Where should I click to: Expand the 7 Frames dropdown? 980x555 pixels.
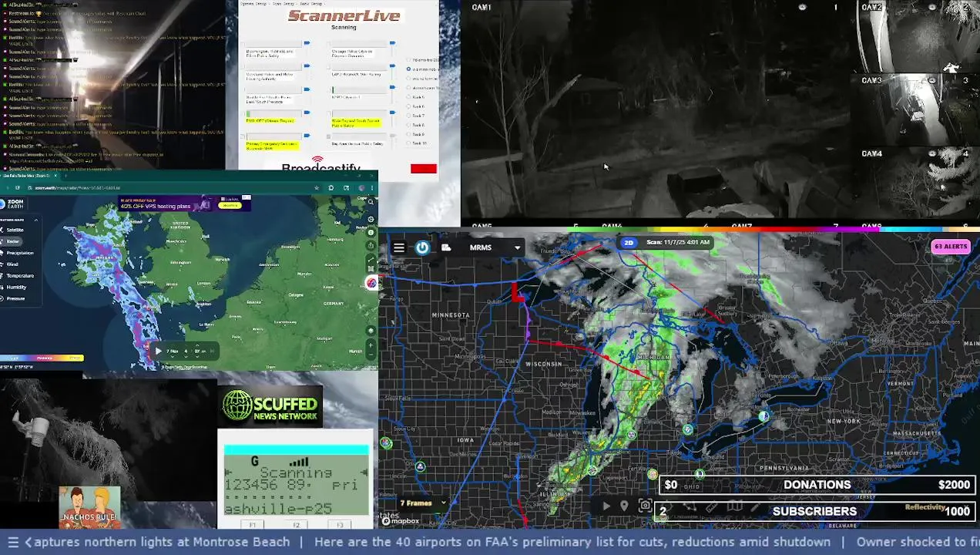(422, 503)
